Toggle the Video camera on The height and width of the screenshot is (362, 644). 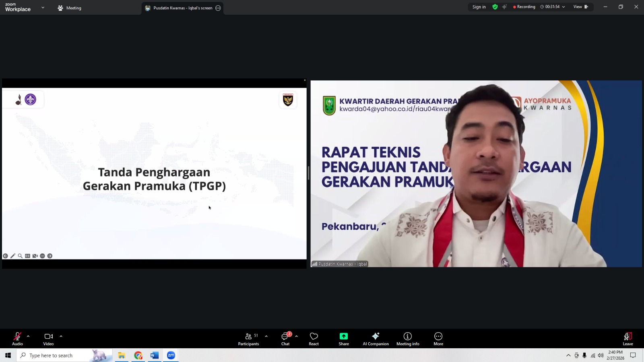click(48, 338)
